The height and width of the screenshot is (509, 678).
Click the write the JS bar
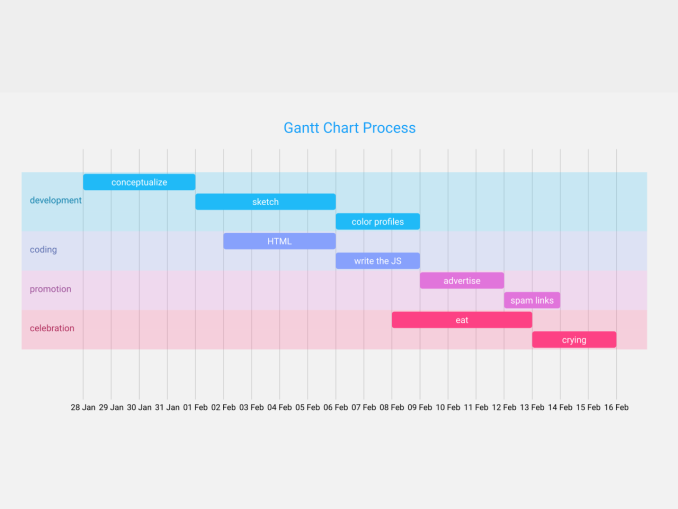pos(377,261)
